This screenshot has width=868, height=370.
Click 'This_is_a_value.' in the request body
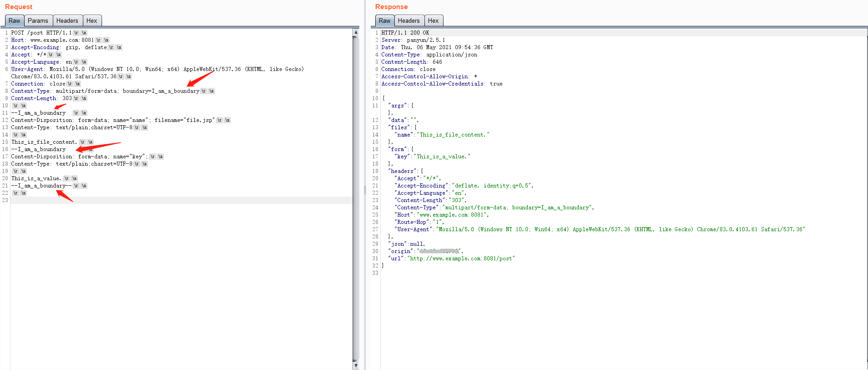point(36,178)
